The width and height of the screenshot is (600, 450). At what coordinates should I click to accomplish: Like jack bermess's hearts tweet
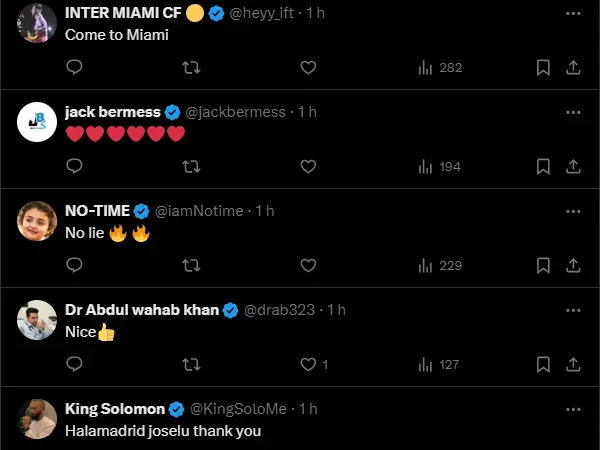[308, 166]
